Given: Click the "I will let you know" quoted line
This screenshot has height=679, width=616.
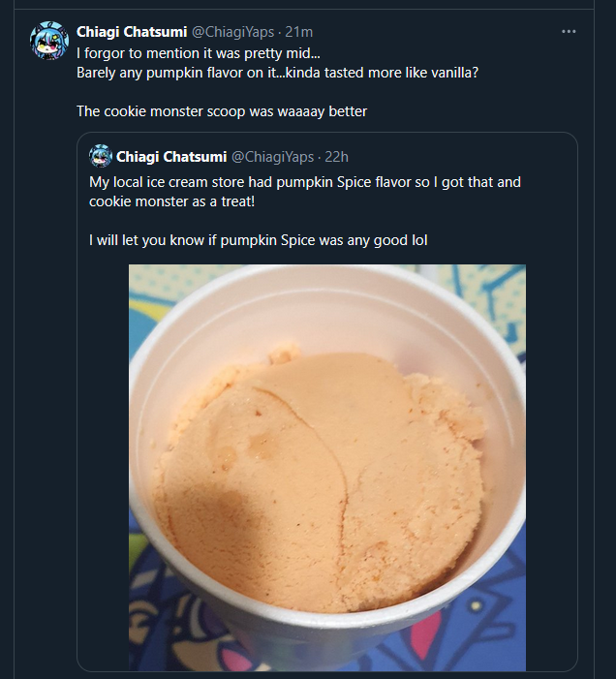Looking at the screenshot, I should click(258, 239).
